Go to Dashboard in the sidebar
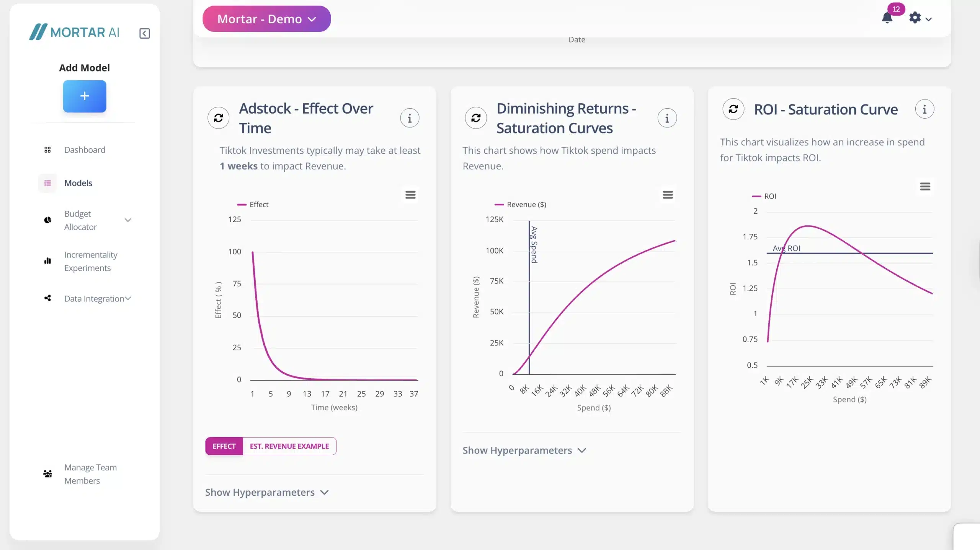The height and width of the screenshot is (550, 980). (85, 150)
